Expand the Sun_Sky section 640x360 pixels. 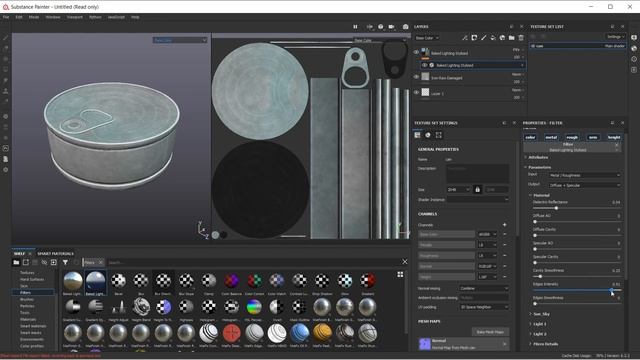(x=542, y=314)
